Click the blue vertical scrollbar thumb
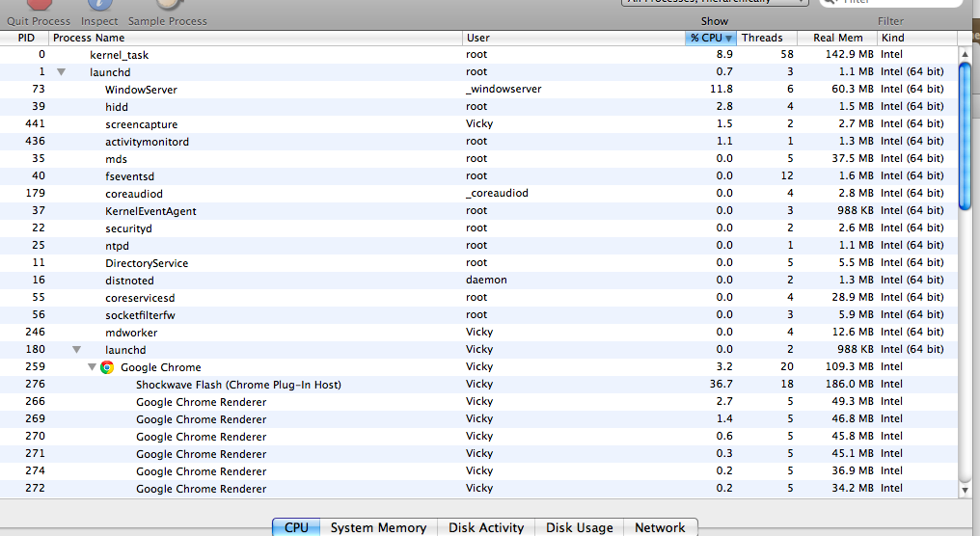This screenshot has height=536, width=980. [x=965, y=136]
